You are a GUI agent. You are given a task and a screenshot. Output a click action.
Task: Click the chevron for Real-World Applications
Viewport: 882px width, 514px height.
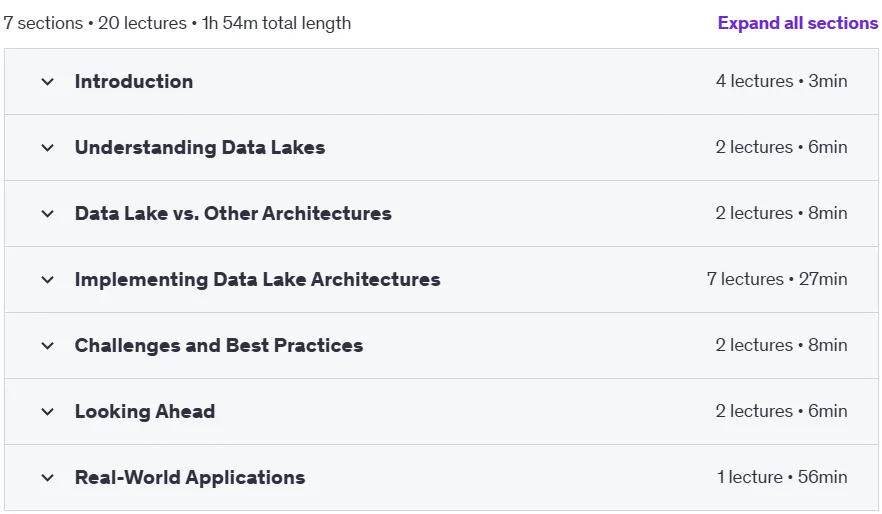click(48, 478)
